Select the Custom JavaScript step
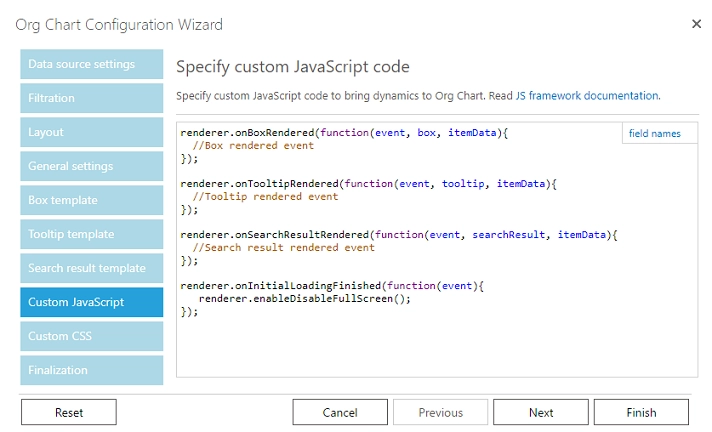 [x=92, y=302]
